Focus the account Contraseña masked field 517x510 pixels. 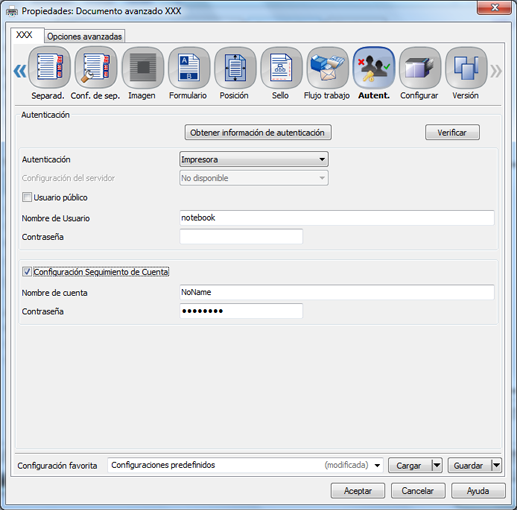point(241,311)
